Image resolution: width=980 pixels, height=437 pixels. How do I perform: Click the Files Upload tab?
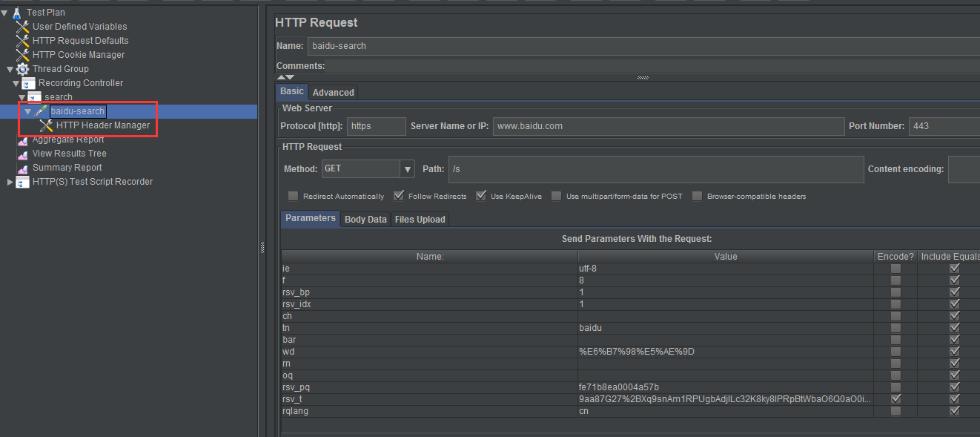pyautogui.click(x=420, y=220)
